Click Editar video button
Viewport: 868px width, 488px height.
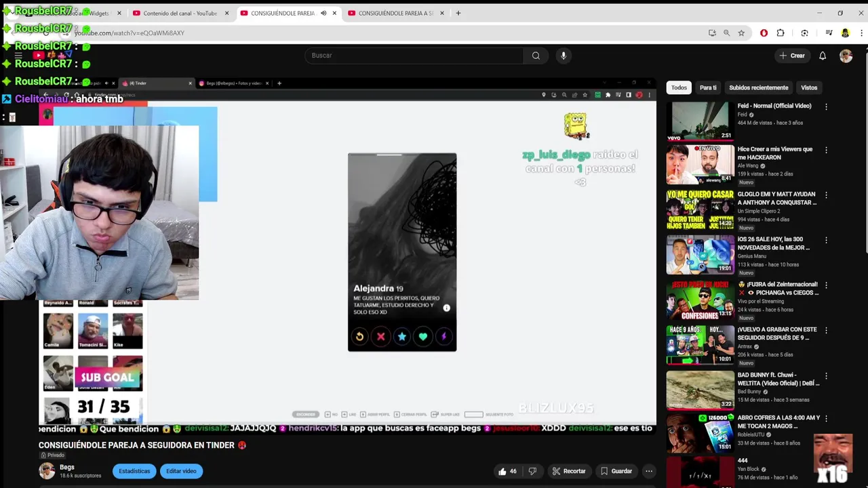pyautogui.click(x=181, y=471)
